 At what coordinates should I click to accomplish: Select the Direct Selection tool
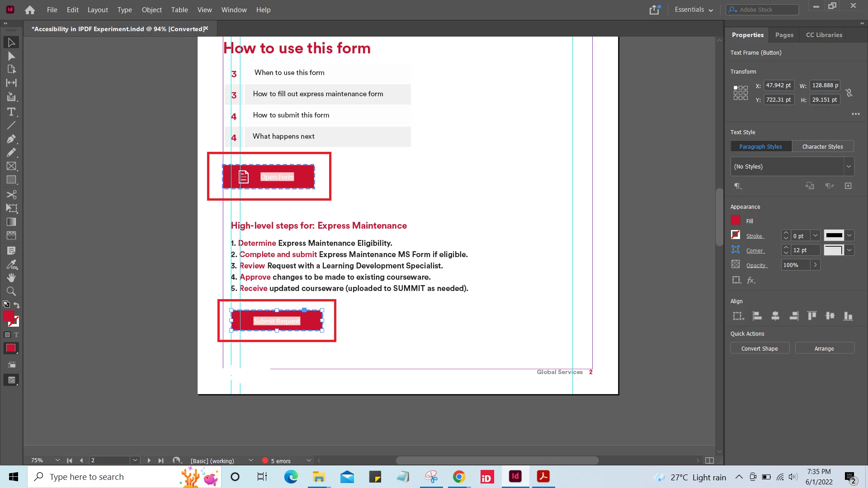pos(11,56)
